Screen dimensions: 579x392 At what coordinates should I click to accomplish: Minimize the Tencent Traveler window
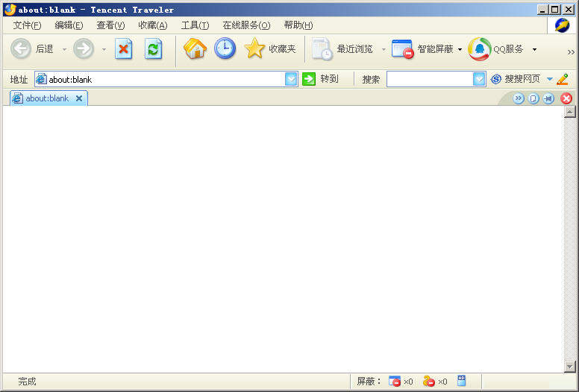[542, 10]
